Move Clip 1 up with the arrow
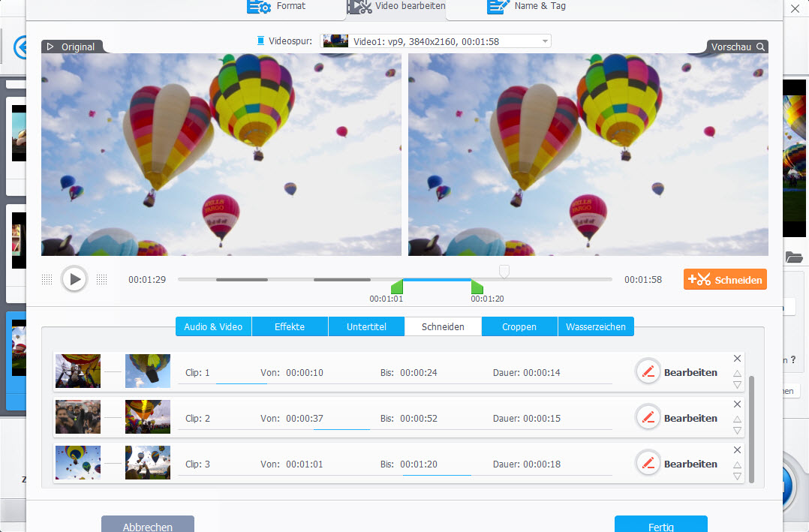Image resolution: width=809 pixels, height=532 pixels. [737, 373]
